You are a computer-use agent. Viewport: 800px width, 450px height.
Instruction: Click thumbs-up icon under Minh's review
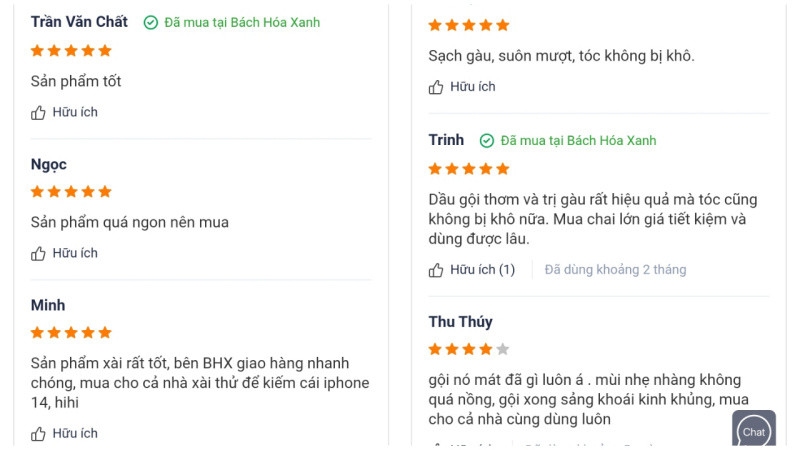tap(38, 434)
